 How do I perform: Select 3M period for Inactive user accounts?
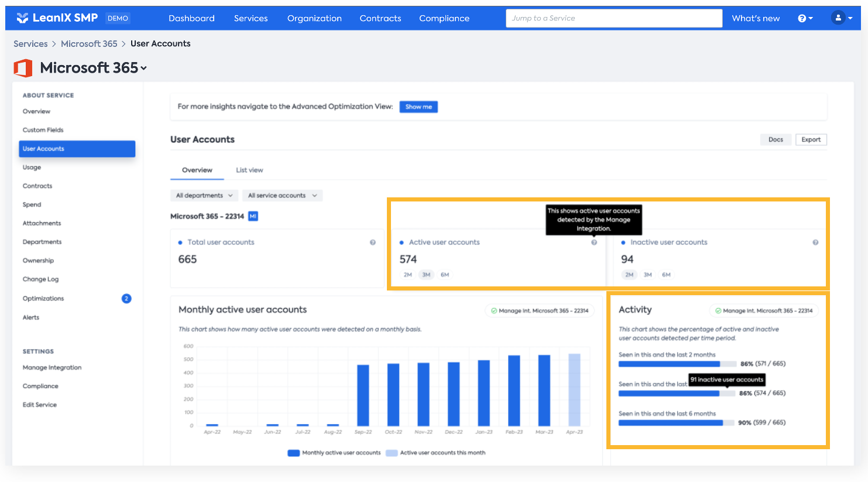click(x=647, y=275)
